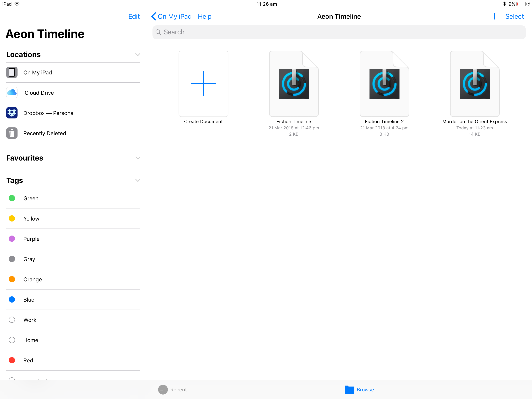This screenshot has height=399, width=532.
Task: Select the Red tag dot
Action: [x=12, y=360]
